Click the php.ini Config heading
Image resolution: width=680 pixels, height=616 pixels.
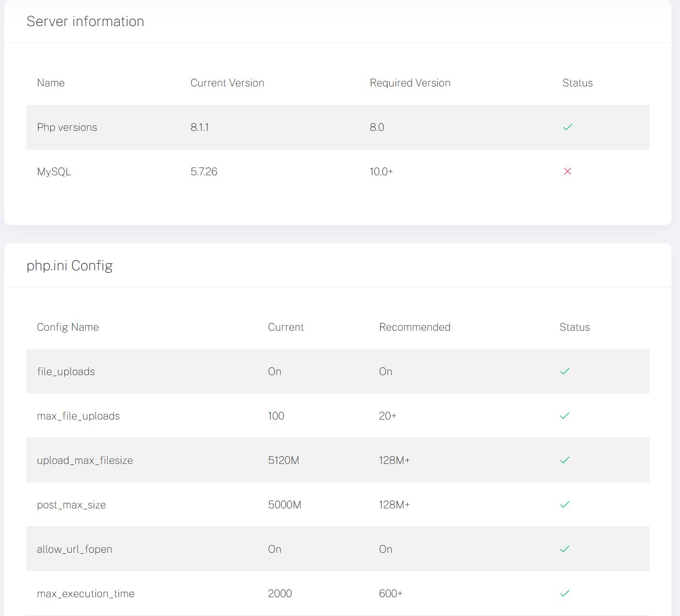(70, 266)
